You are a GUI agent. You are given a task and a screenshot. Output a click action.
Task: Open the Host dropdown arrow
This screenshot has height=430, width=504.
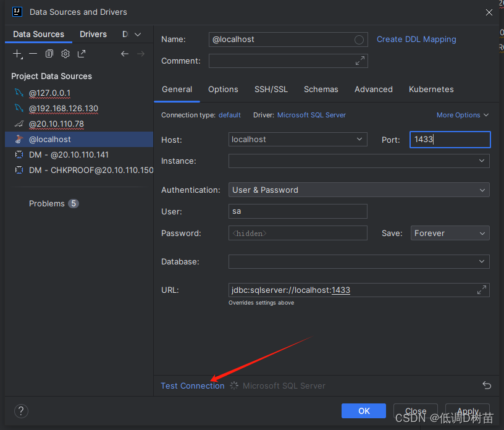pos(359,139)
